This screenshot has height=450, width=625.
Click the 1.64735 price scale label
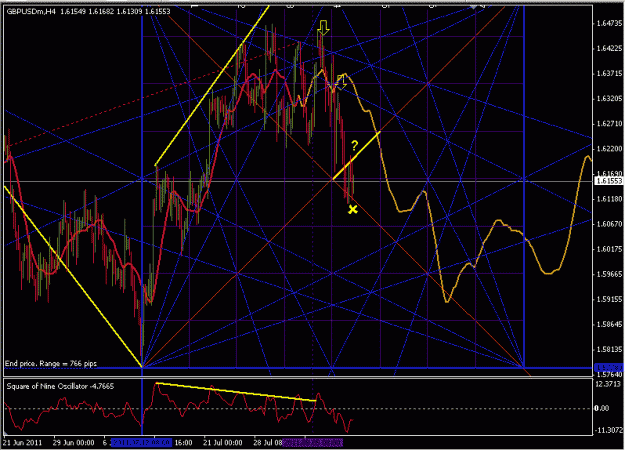[x=609, y=24]
